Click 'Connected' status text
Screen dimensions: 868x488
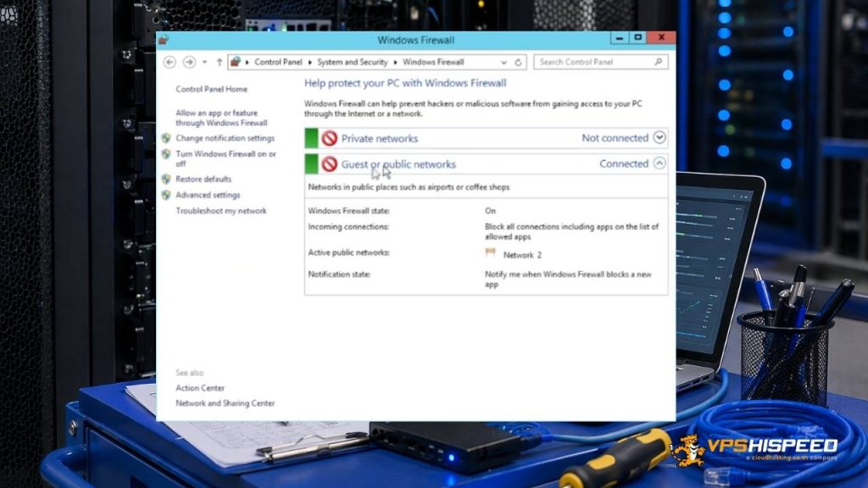click(623, 164)
